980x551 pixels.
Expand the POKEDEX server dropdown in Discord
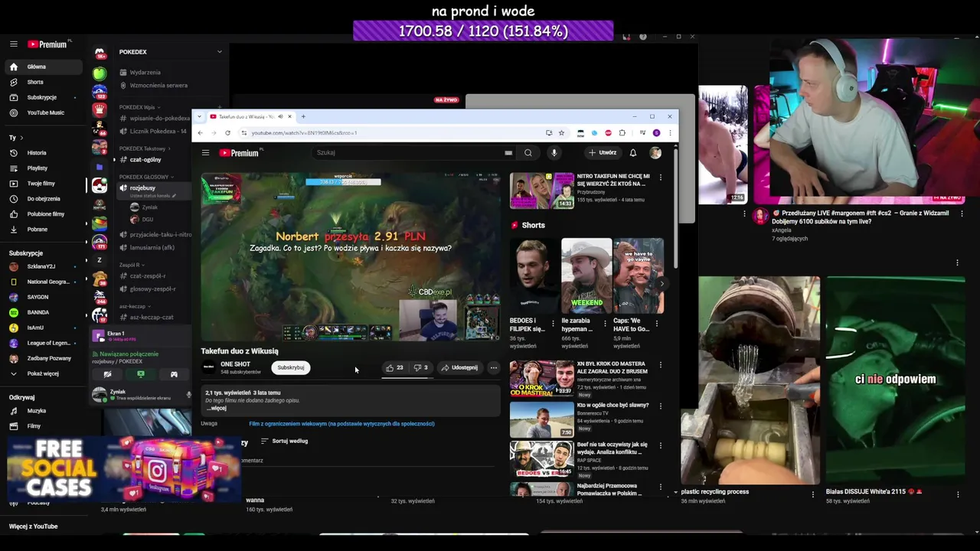[219, 52]
